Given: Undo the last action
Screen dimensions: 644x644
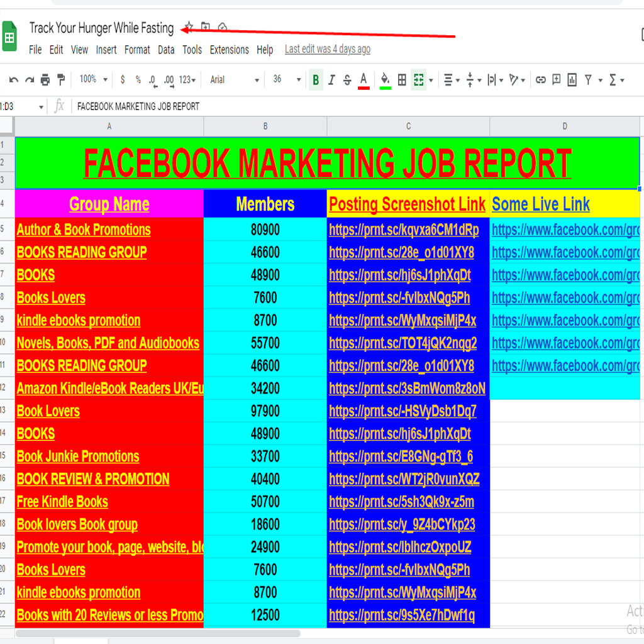Looking at the screenshot, I should 14,80.
